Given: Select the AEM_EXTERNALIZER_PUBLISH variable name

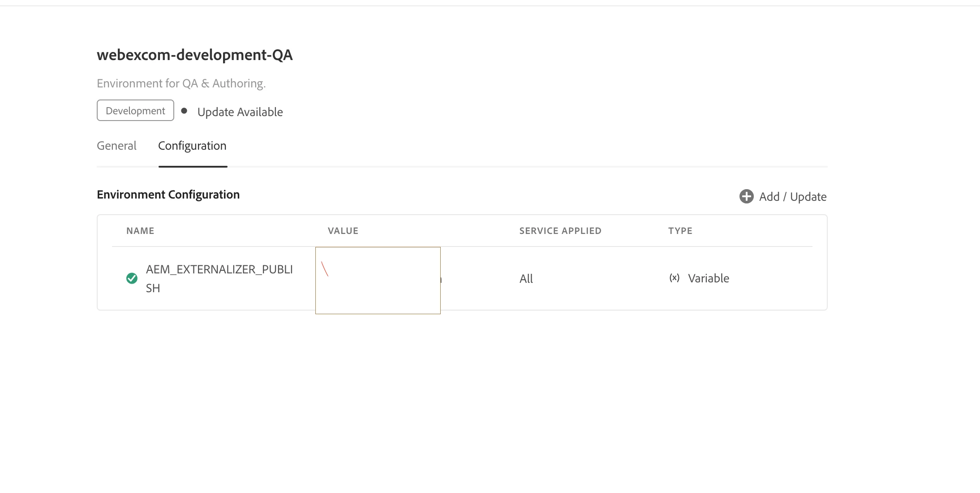Looking at the screenshot, I should [x=219, y=278].
